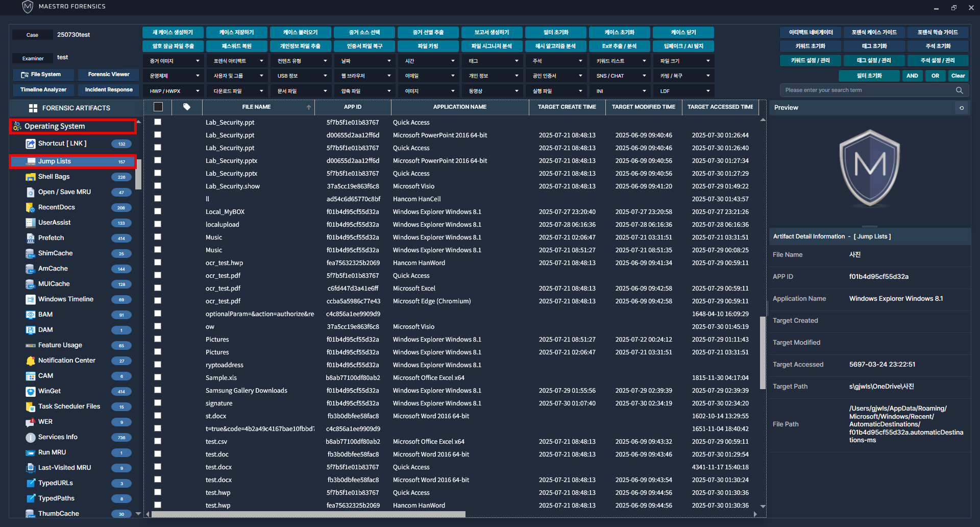The image size is (980, 527).
Task: Click the Task Scheduler Files icon
Action: pos(31,407)
